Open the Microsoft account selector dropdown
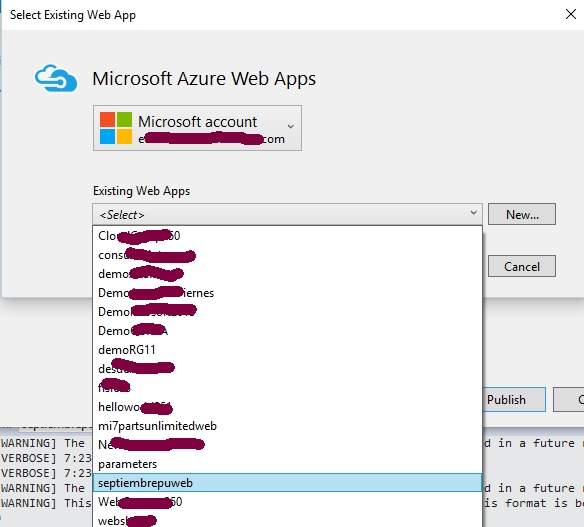 click(197, 128)
